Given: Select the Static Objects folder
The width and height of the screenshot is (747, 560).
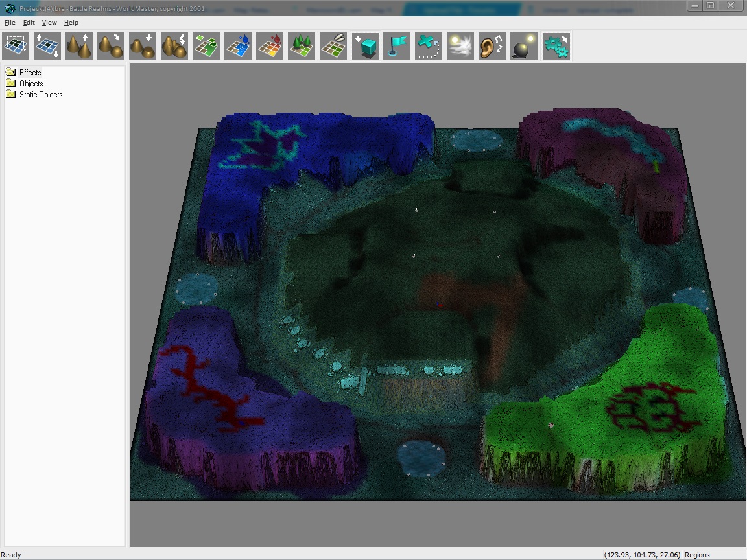Looking at the screenshot, I should [x=40, y=94].
